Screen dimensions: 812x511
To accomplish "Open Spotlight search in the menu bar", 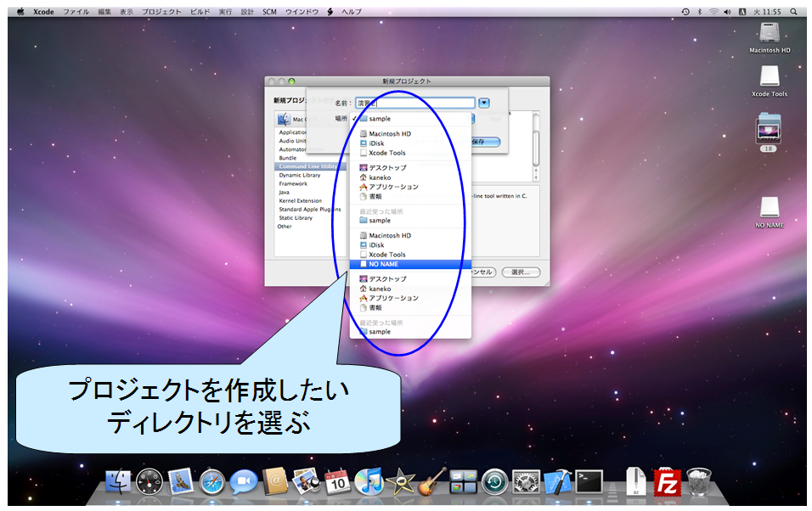I will point(793,11).
